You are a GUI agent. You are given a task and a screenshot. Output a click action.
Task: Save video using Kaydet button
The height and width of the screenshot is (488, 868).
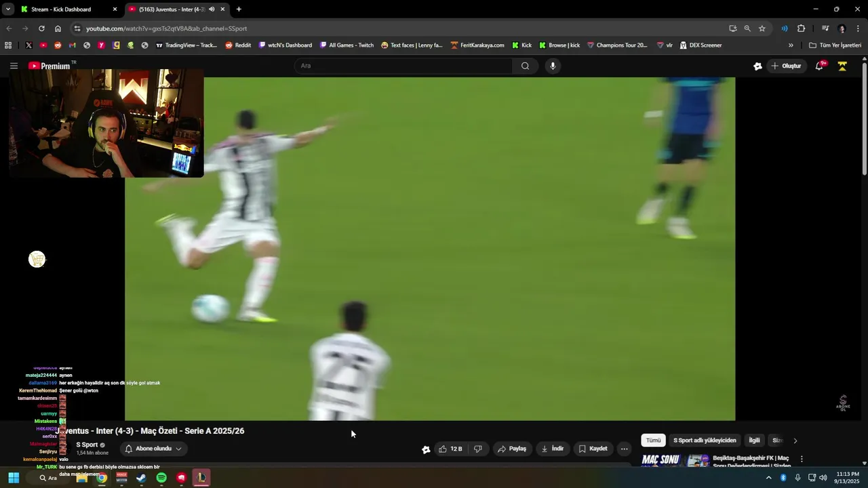(x=593, y=449)
